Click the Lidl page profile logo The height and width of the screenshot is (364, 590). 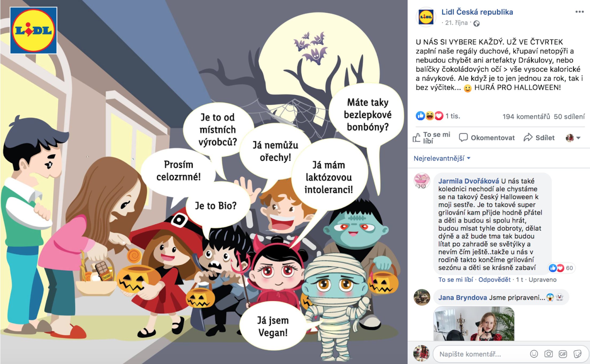click(426, 17)
